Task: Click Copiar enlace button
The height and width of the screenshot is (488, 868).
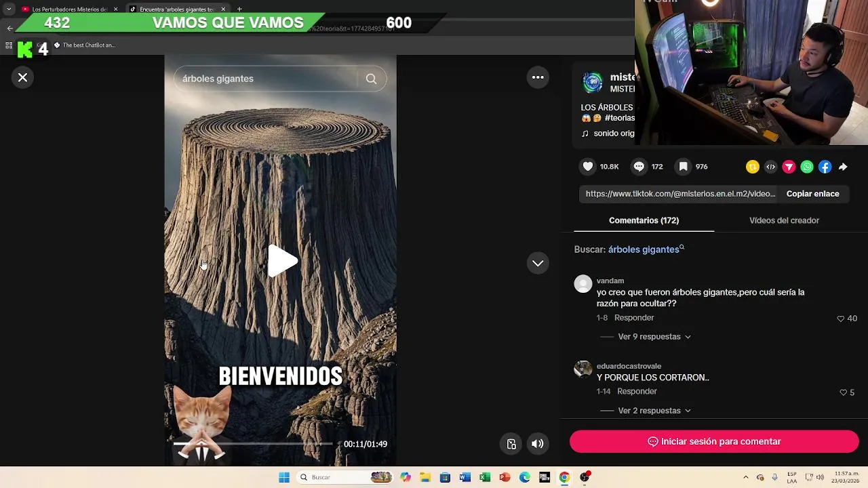Action: [x=812, y=194]
